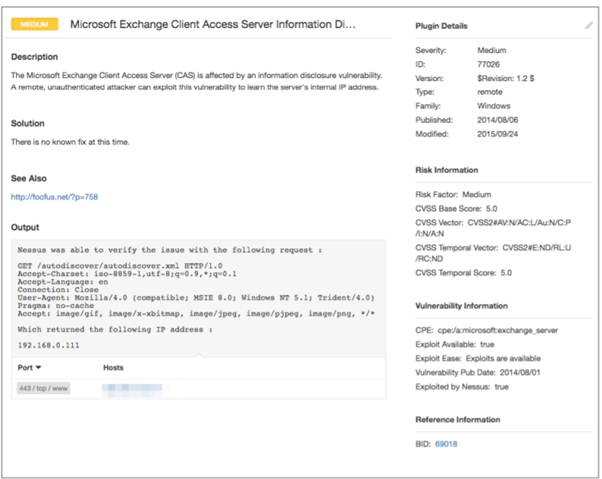This screenshot has height=479, width=602.
Task: Open the foofus.net reference link
Action: pyautogui.click(x=54, y=197)
